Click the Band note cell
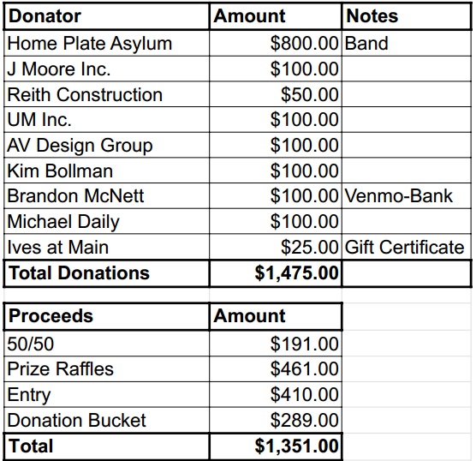 point(407,43)
